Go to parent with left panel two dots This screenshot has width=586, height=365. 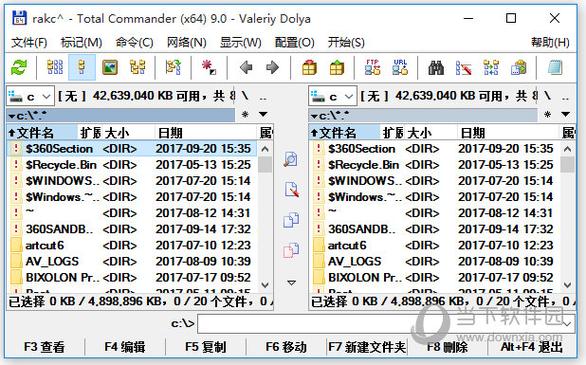(x=263, y=97)
